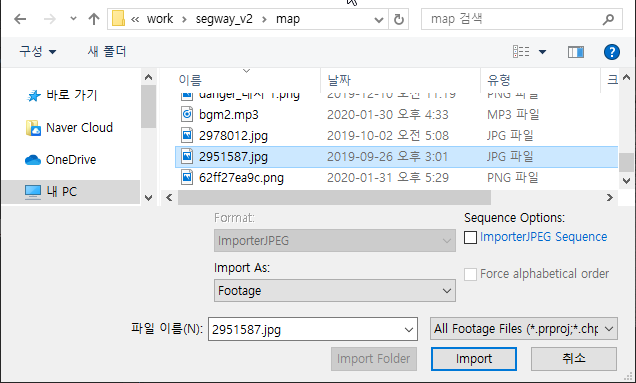The height and width of the screenshot is (383, 636).
Task: Click the MP3 파일 type cell
Action: click(513, 114)
